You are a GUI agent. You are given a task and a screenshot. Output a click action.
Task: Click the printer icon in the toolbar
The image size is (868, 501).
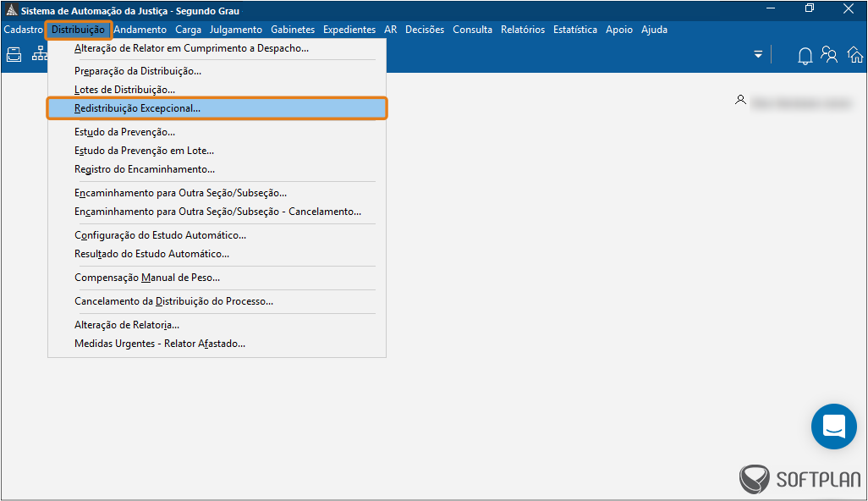14,54
